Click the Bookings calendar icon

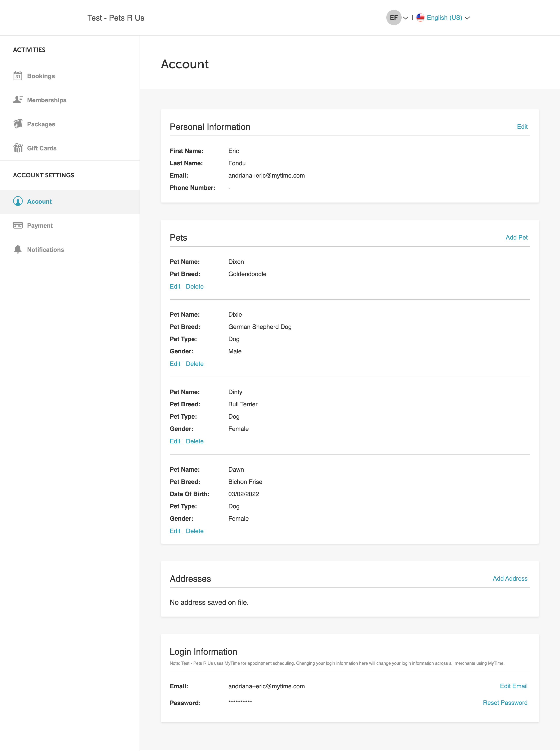(18, 76)
